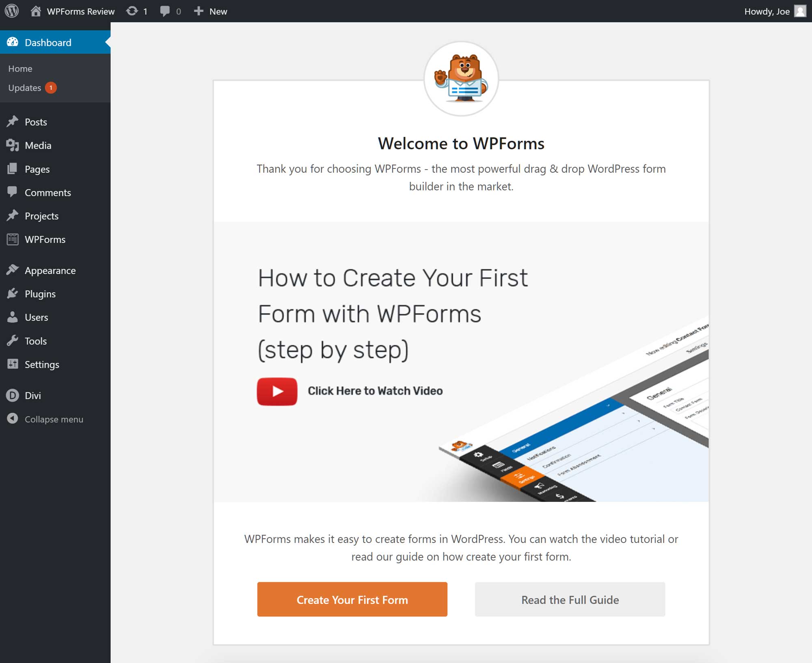Click the Comments bubble icon in sidebar
Viewport: 812px width, 663px height.
[13, 192]
